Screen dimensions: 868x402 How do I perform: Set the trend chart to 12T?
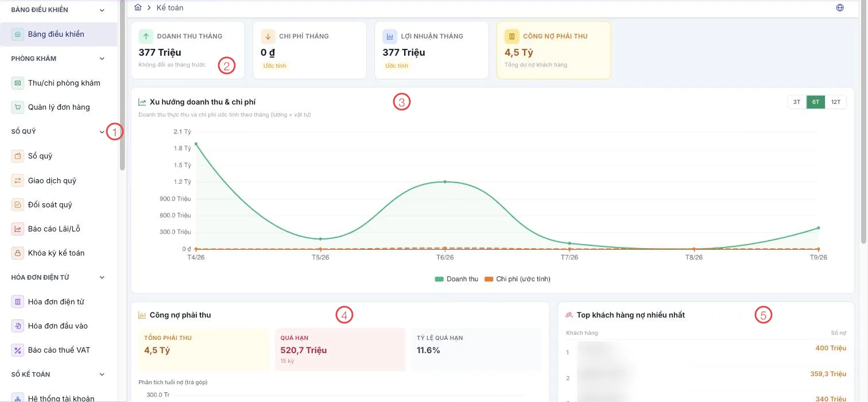coord(836,102)
